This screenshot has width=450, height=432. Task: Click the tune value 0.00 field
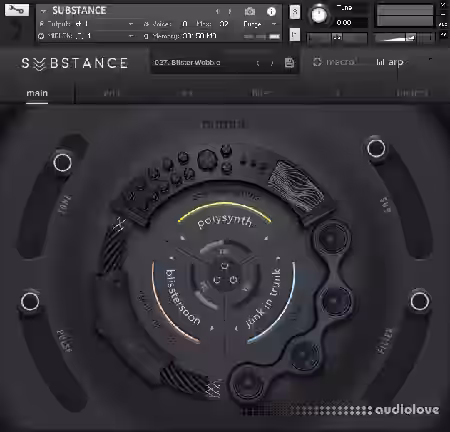point(351,23)
